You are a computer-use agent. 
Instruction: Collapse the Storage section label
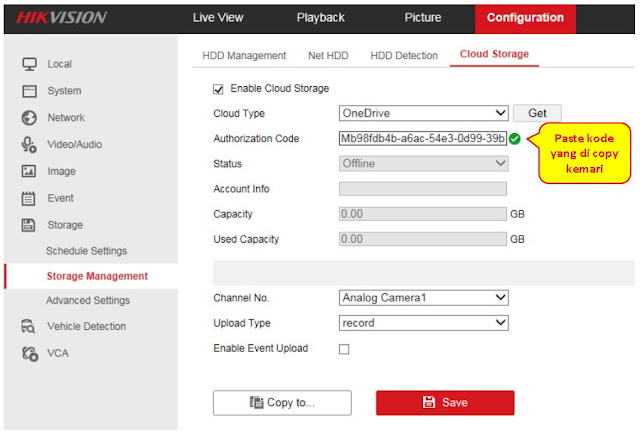click(x=65, y=225)
